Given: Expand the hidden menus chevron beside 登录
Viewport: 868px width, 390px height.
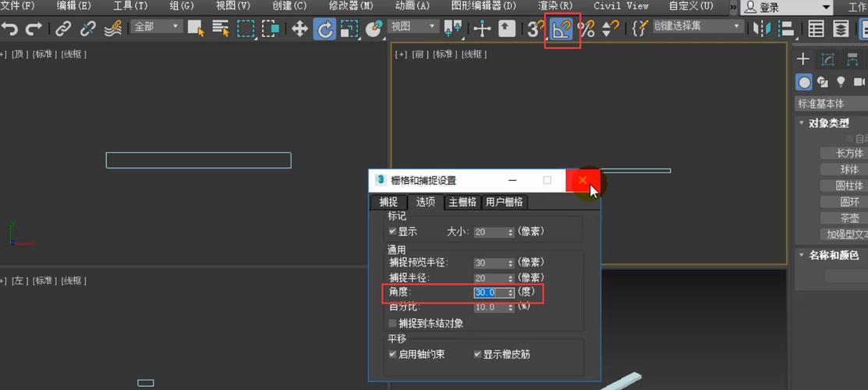Looking at the screenshot, I should coord(733,7).
